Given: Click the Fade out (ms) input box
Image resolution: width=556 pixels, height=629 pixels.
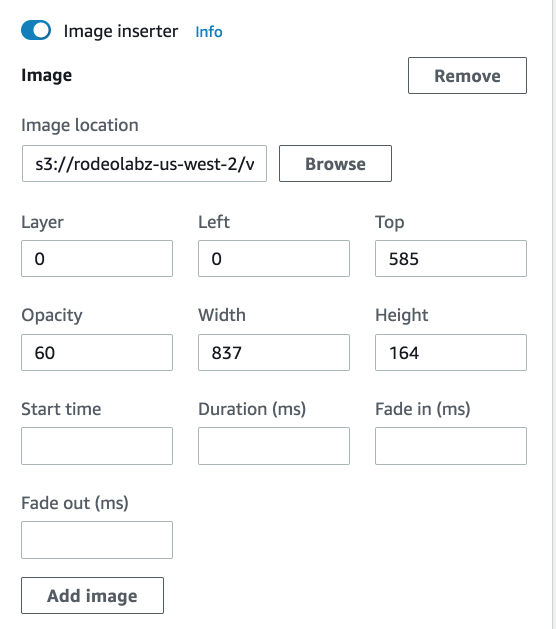Looking at the screenshot, I should [97, 540].
